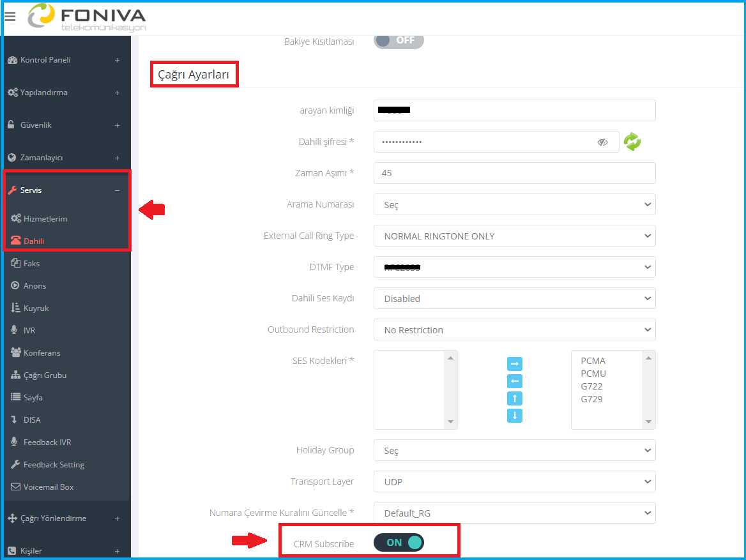Click the Zaman Aşımı field showing 45

click(514, 173)
